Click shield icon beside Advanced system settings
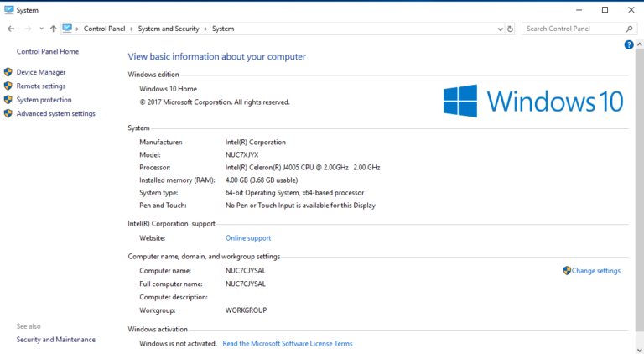This screenshot has height=354, width=644. click(x=8, y=113)
